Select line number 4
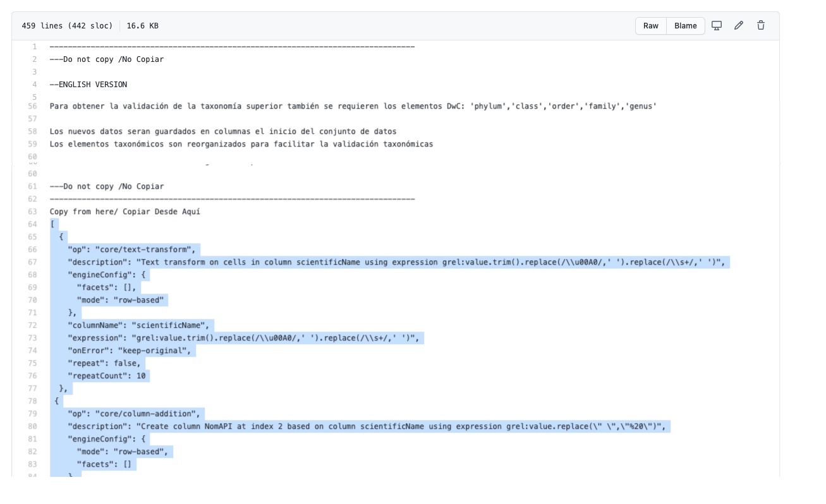826x504 pixels. tap(35, 85)
